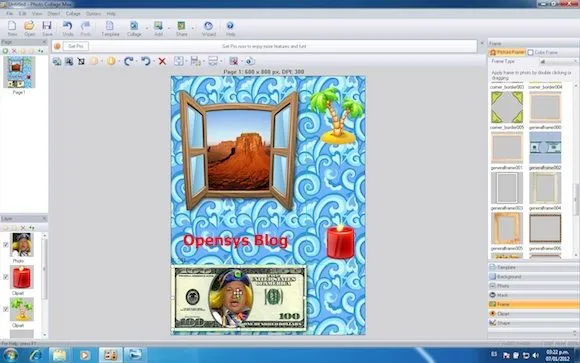Launch the Wizard from the toolbar
Image resolution: width=580 pixels, height=363 pixels.
click(x=209, y=28)
